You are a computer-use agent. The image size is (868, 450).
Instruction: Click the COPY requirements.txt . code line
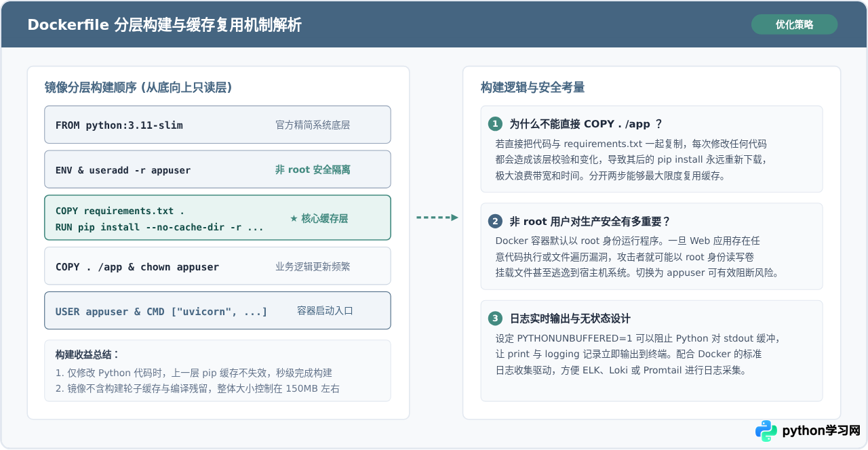[x=120, y=211]
